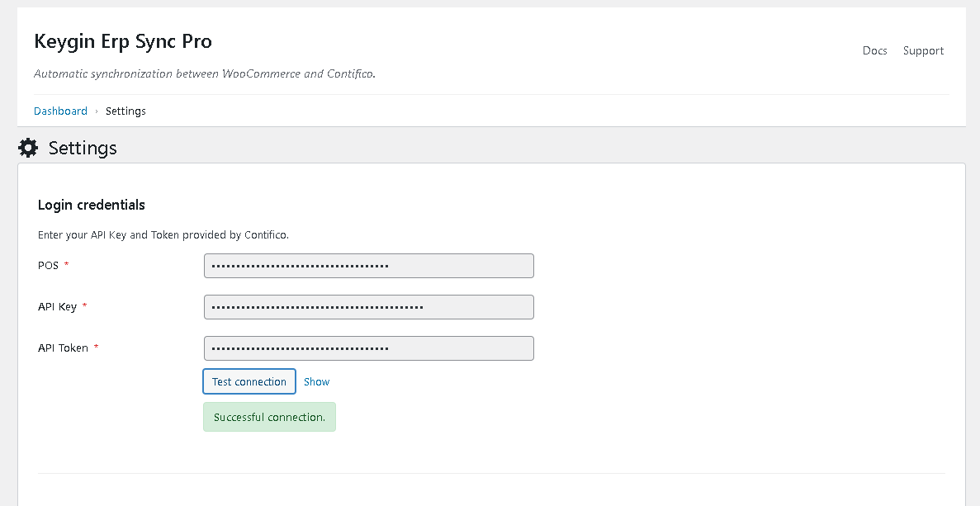Go back to Dashboard via breadcrumb

click(60, 111)
